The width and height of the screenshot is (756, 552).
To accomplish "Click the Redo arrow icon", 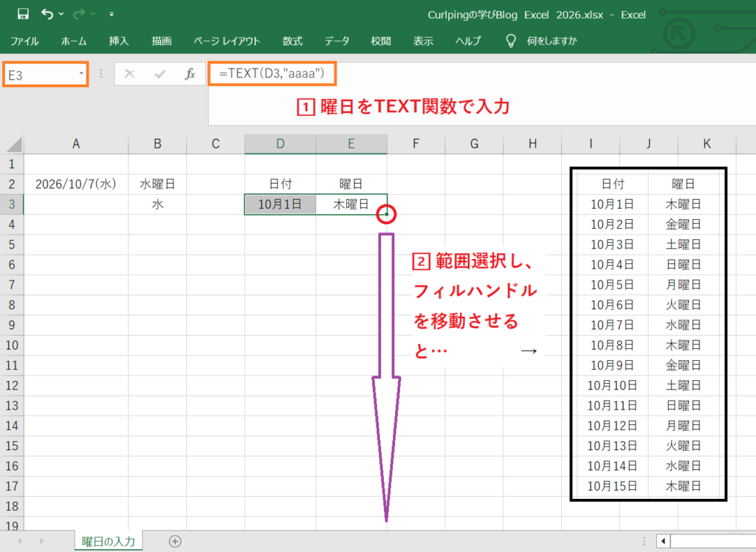I will (78, 14).
